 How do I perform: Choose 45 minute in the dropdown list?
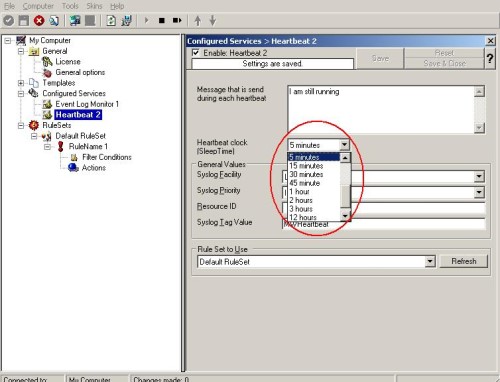pos(314,183)
